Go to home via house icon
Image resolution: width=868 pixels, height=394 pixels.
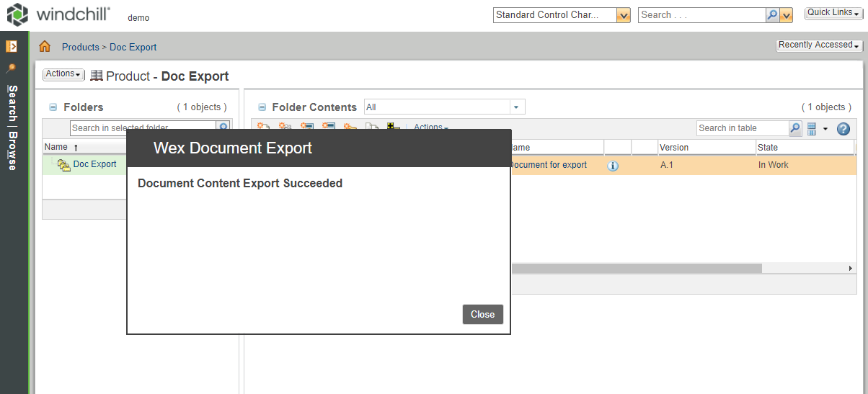(x=45, y=46)
